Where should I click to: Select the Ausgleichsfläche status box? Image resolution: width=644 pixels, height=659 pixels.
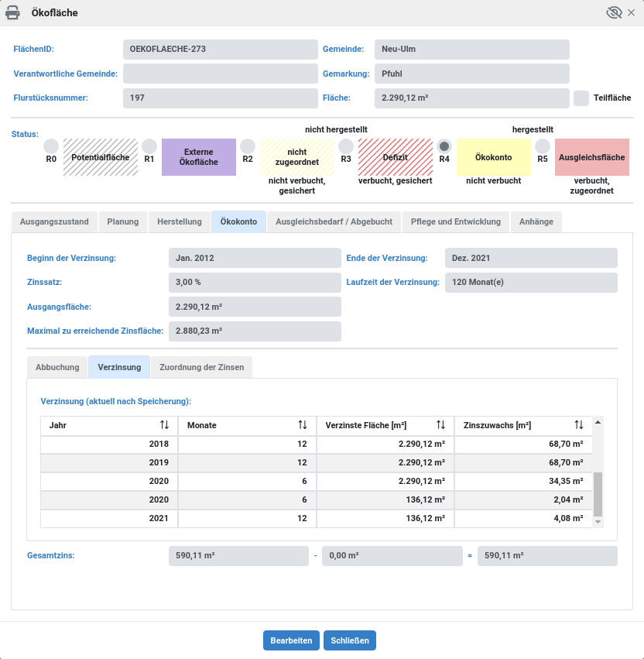pos(592,156)
